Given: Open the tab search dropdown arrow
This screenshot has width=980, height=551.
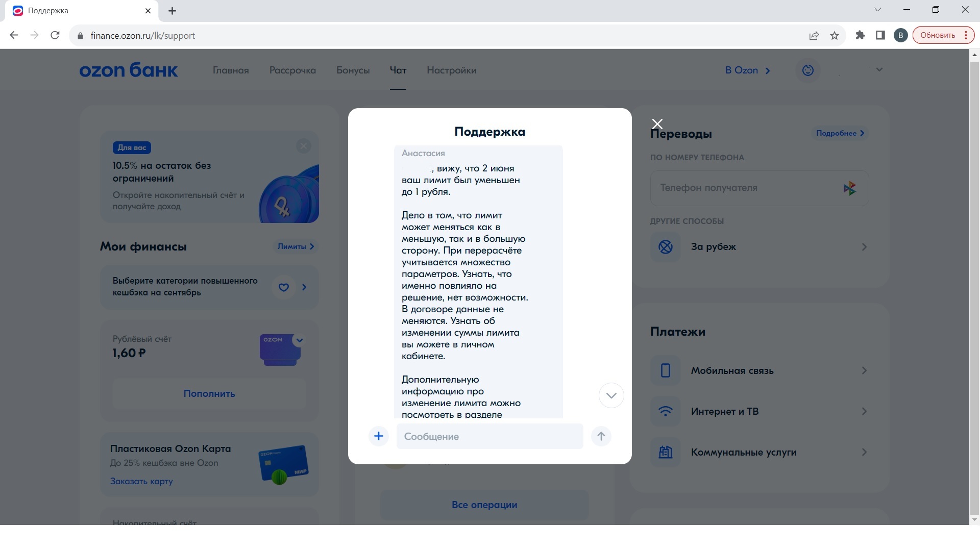Looking at the screenshot, I should 878,10.
